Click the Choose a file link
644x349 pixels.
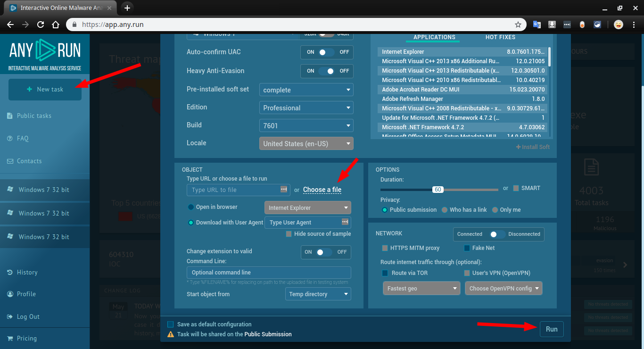322,190
